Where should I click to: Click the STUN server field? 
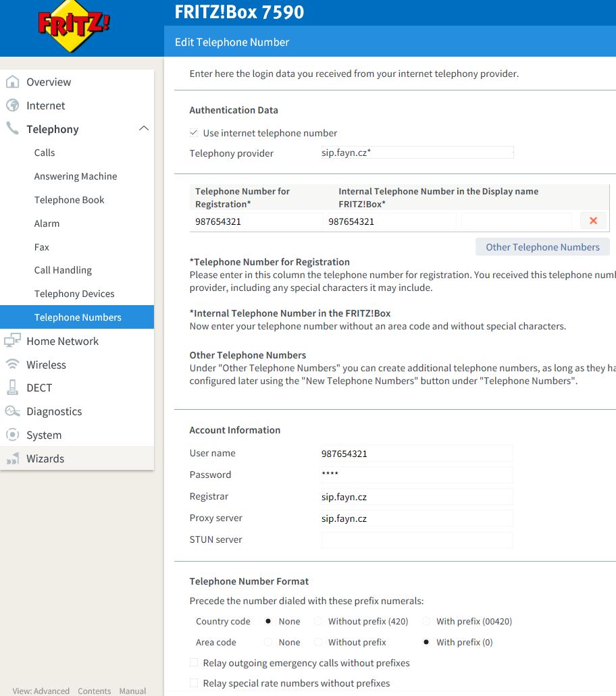pos(417,540)
